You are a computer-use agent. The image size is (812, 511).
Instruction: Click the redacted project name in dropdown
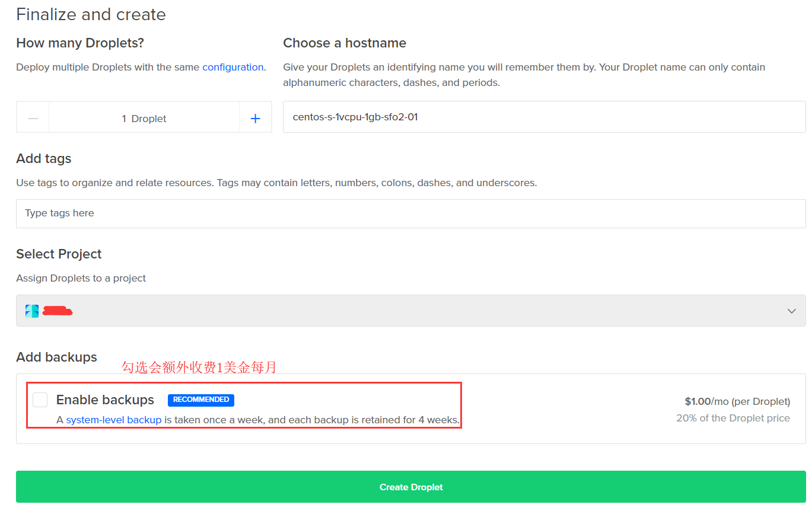pos(58,311)
